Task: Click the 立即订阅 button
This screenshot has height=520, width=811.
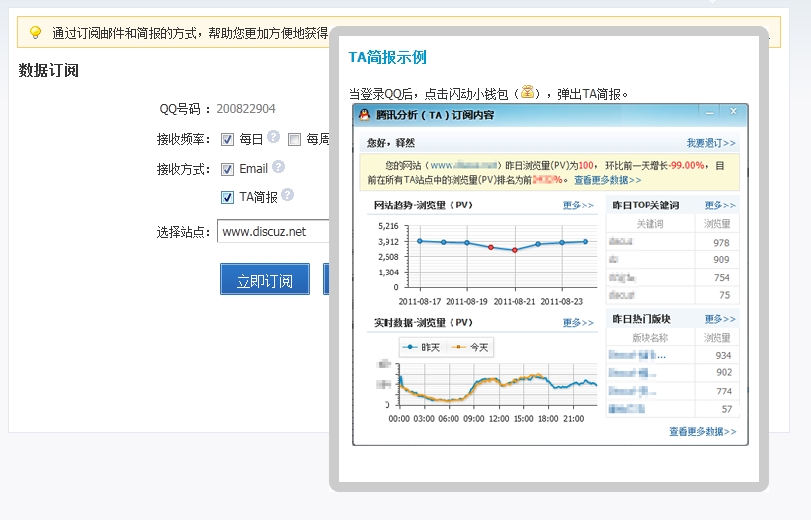Action: [x=265, y=279]
